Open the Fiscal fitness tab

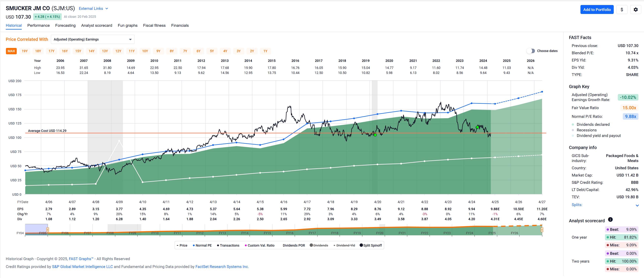[154, 25]
